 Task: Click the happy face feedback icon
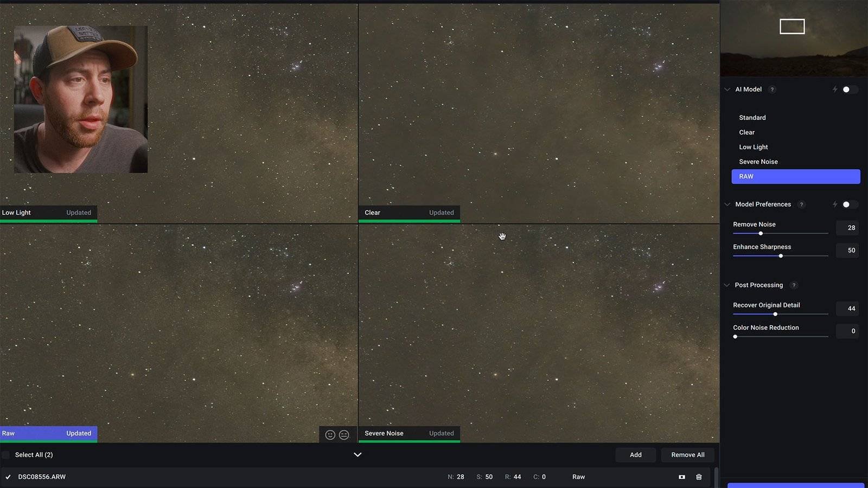coord(330,435)
